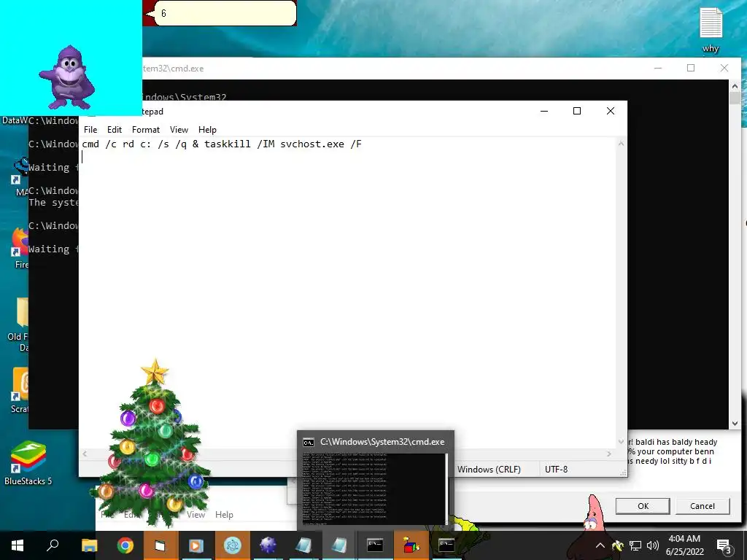This screenshot has width=747, height=560.
Task: Switch to the highlighted Notepad taskbar icon
Action: point(339,545)
